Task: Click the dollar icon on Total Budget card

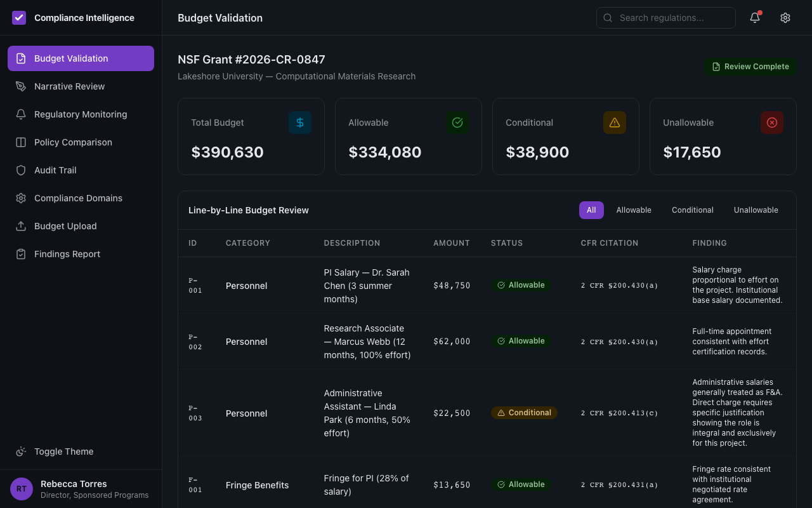Action: (x=300, y=123)
